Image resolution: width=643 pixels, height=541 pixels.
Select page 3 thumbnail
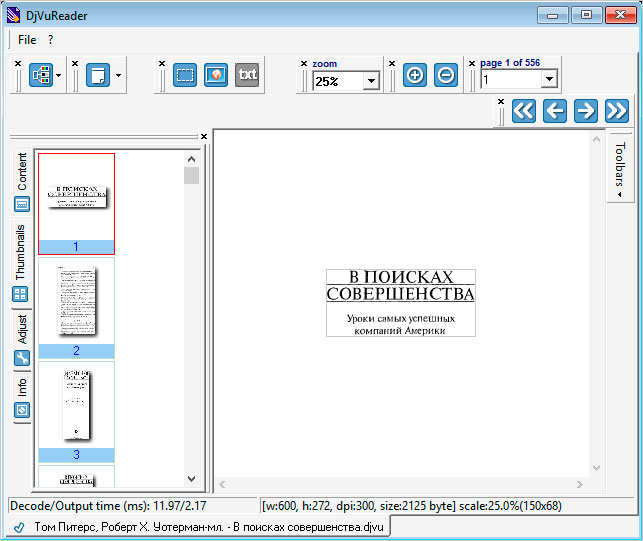[76, 412]
